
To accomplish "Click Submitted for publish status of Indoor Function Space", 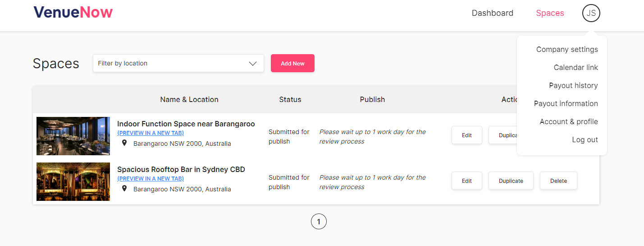I will 289,136.
